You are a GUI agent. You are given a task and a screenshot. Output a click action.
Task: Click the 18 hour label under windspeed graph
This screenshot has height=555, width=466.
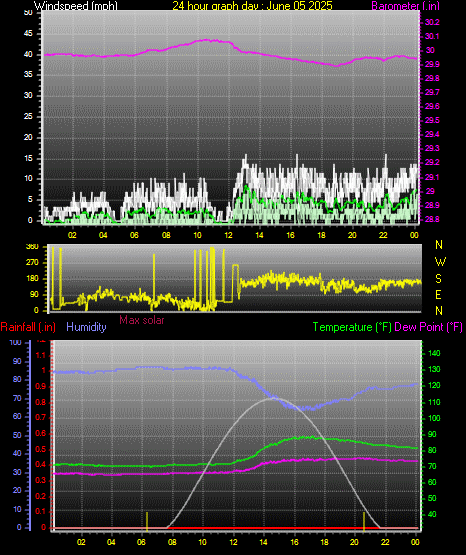tap(321, 235)
